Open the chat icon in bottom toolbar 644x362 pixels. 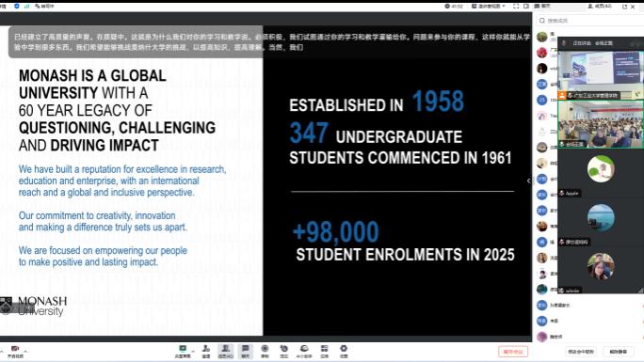(x=245, y=351)
